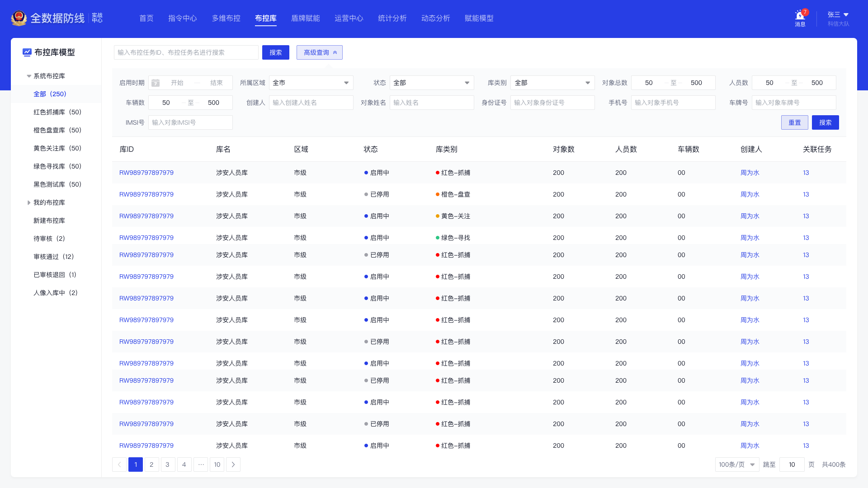Open 统计分析 tab
Viewport: 868px width, 488px height.
(x=392, y=18)
